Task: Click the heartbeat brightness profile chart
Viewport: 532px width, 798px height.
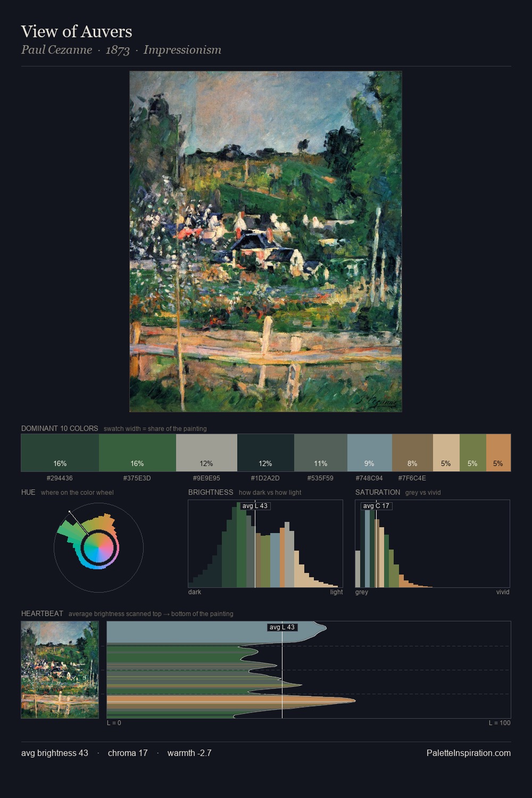Action: point(309,670)
